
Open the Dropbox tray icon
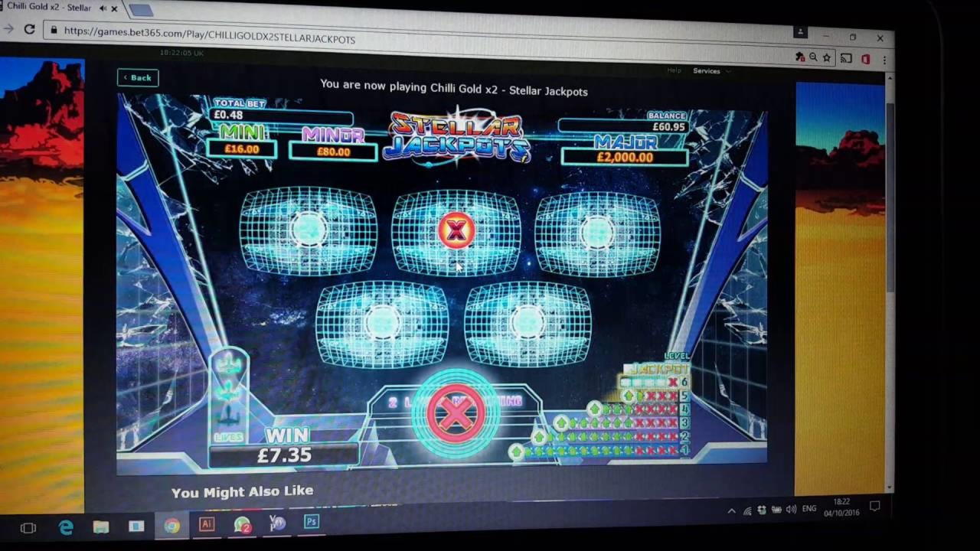click(x=762, y=510)
